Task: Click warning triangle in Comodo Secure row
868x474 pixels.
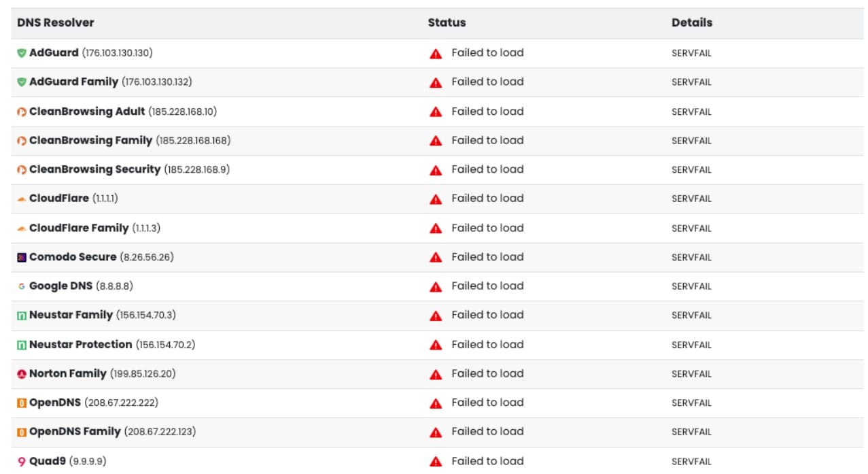Action: (x=436, y=258)
